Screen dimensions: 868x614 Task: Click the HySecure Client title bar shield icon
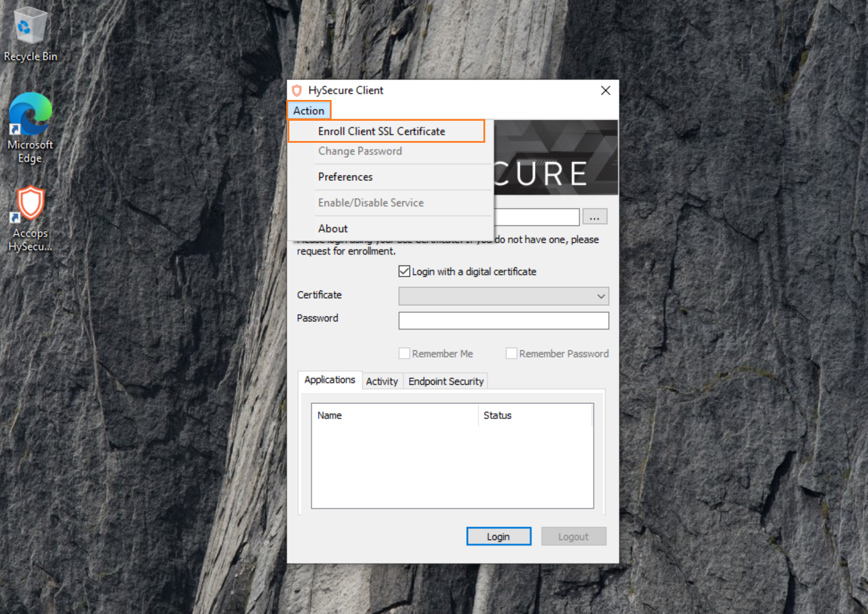point(296,90)
